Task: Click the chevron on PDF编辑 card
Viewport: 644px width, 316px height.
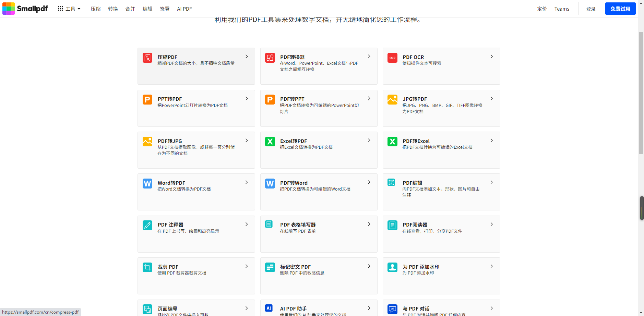Action: point(491,182)
